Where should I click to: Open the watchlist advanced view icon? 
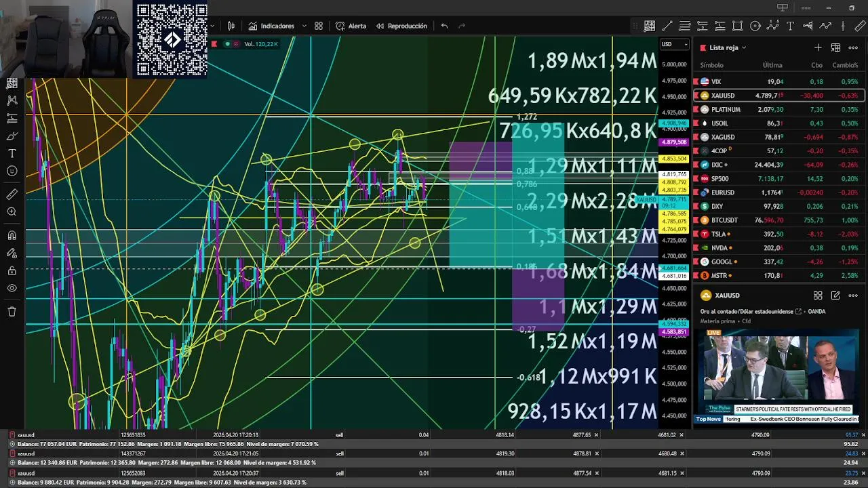tap(835, 47)
